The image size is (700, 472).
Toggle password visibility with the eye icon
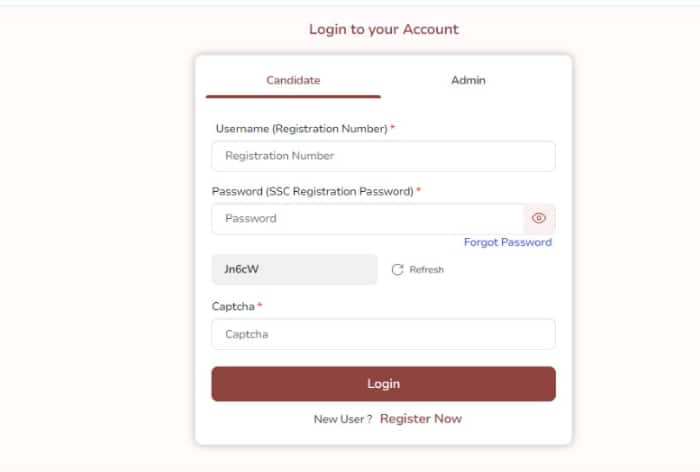click(x=539, y=218)
